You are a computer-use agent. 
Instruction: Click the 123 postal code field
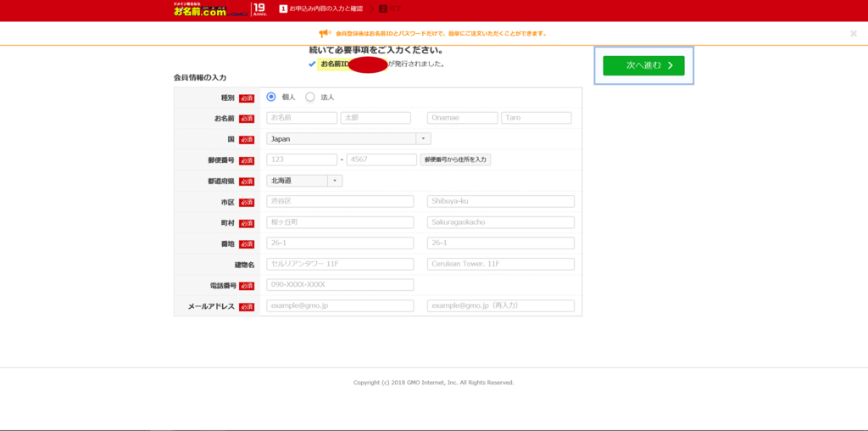tap(302, 160)
